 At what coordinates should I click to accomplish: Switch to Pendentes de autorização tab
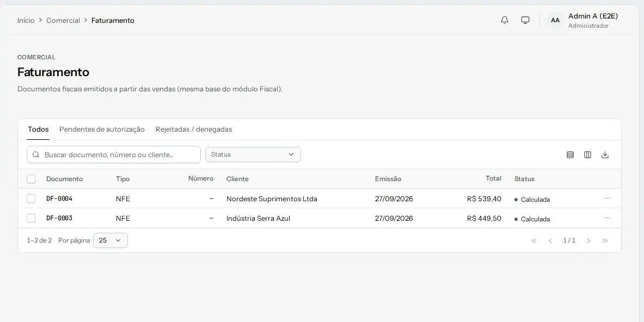(102, 129)
